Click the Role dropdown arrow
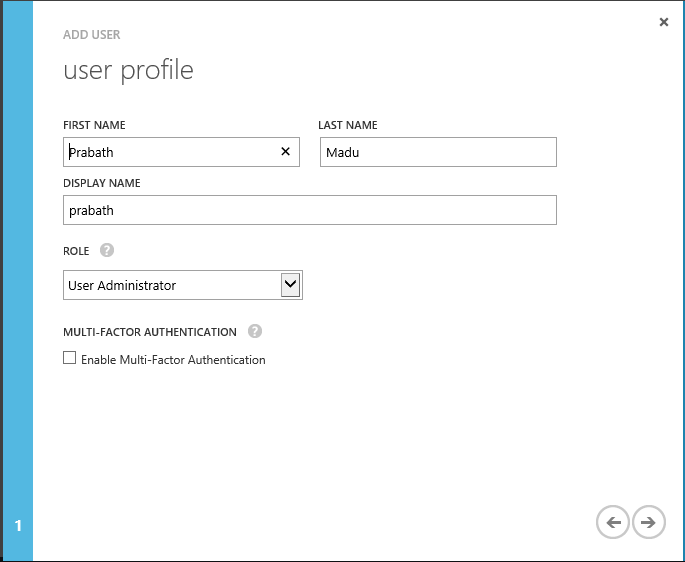Image resolution: width=685 pixels, height=562 pixels. pos(290,285)
